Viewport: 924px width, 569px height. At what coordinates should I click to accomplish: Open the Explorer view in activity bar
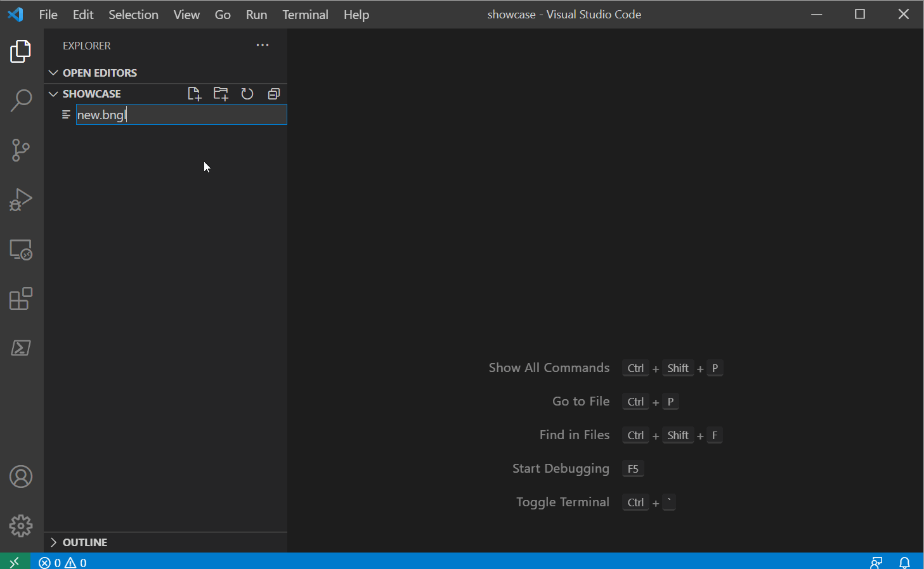click(x=21, y=51)
